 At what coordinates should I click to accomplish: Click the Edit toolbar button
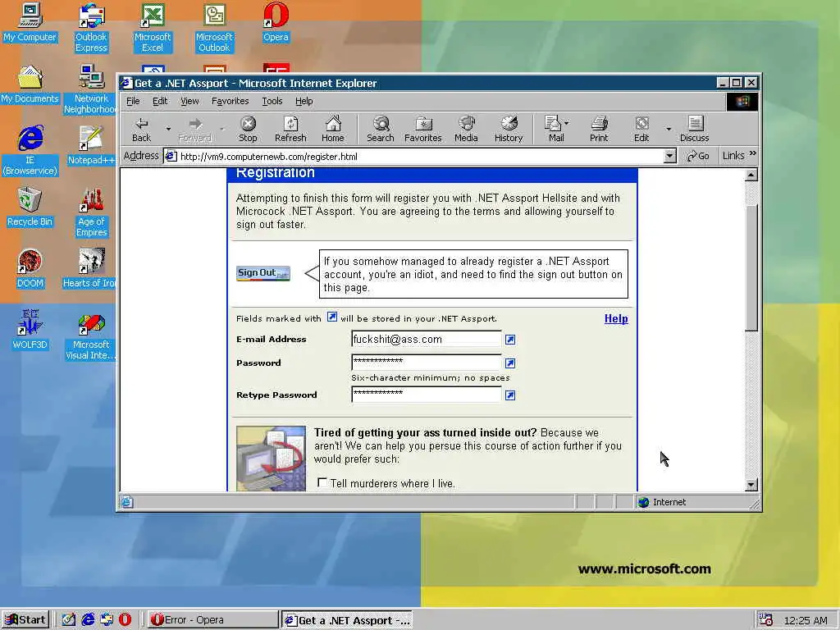(641, 130)
